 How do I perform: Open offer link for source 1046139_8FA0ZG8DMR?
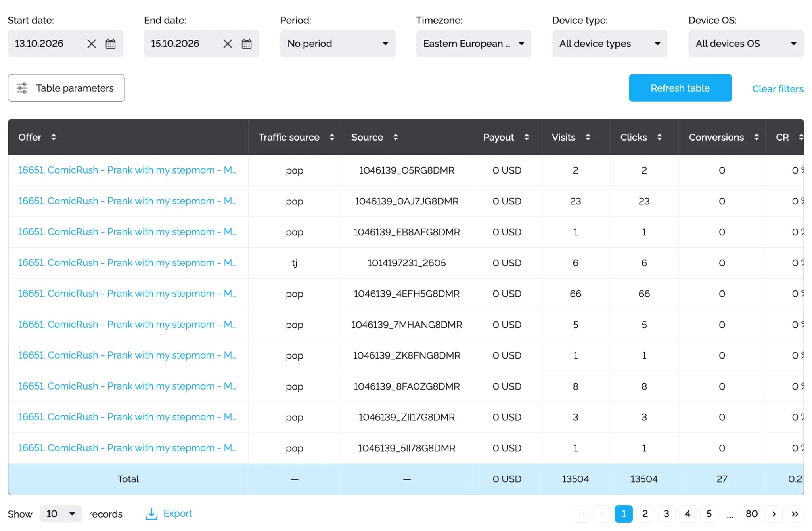127,386
